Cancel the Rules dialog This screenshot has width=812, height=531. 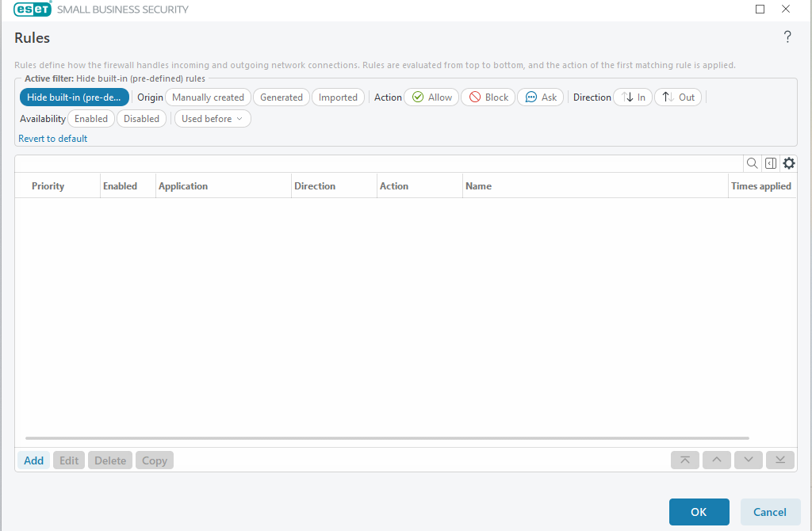770,512
